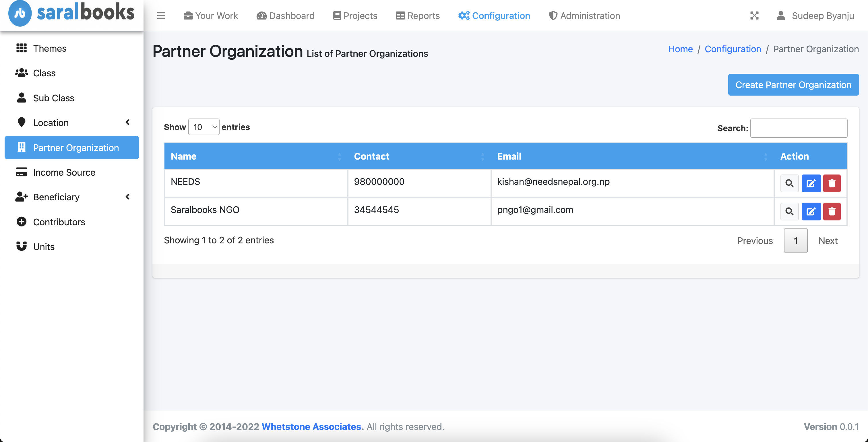The image size is (868, 442).
Task: Toggle the hamburger sidebar menu icon
Action: pos(161,15)
